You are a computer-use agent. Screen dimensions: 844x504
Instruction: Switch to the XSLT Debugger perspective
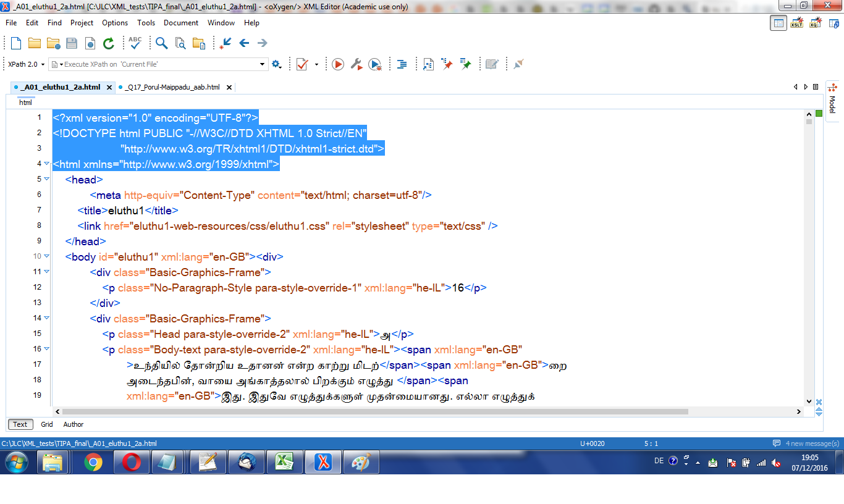(x=797, y=23)
